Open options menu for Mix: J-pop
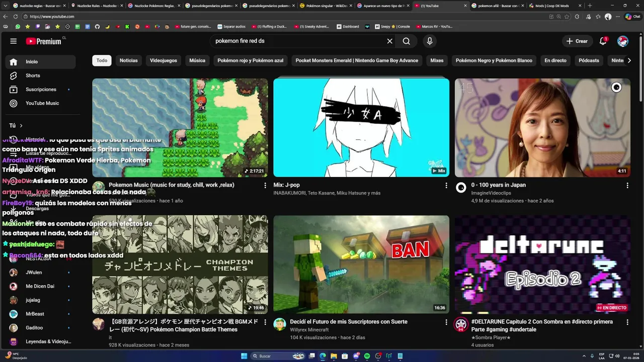This screenshot has width=644, height=362. 446,186
